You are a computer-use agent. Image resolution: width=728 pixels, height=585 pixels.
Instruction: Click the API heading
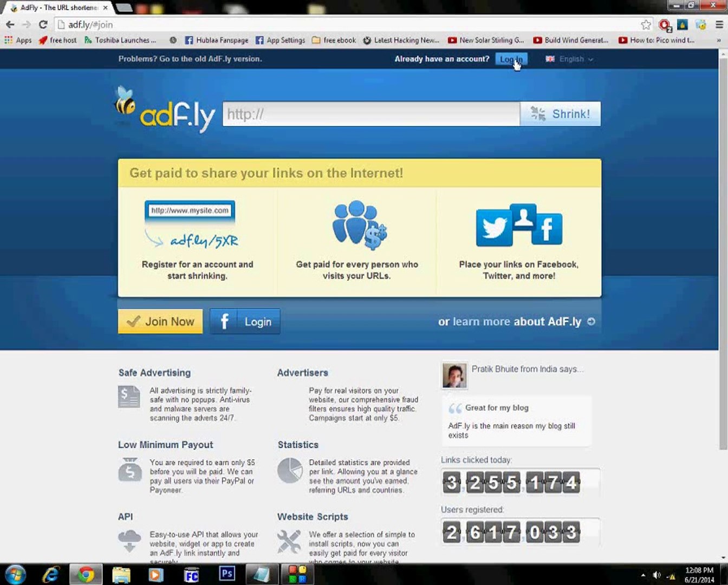(x=125, y=517)
